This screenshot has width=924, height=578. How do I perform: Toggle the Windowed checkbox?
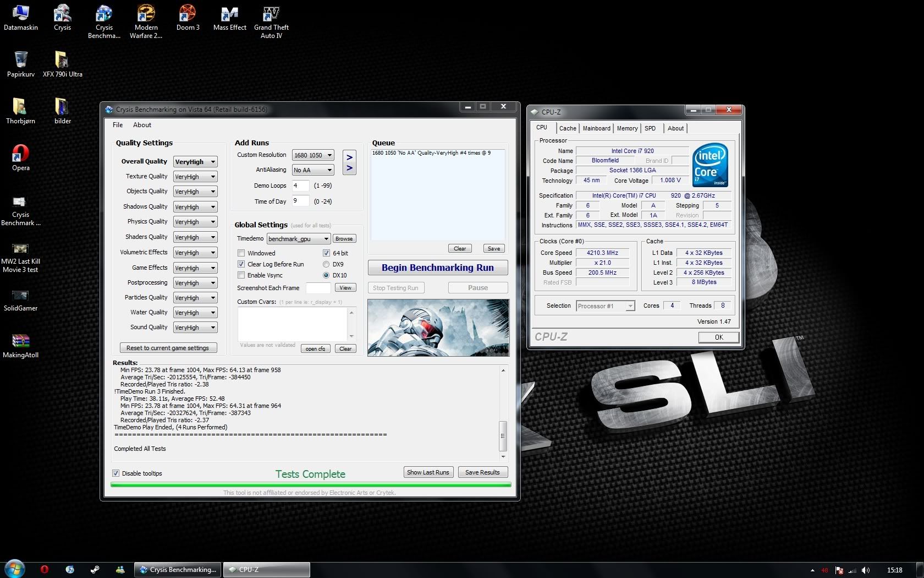coord(241,253)
